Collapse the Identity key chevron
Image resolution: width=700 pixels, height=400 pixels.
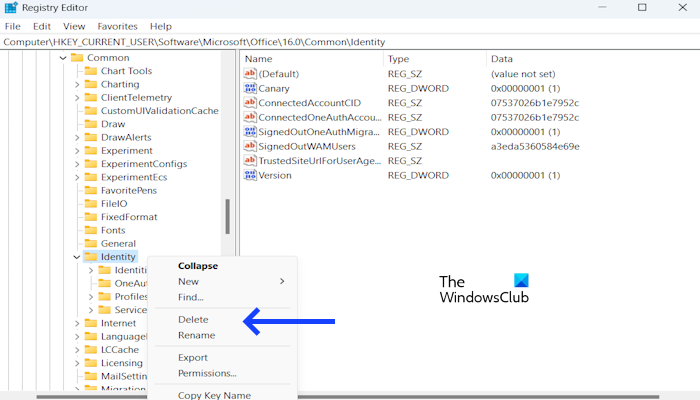tap(77, 257)
